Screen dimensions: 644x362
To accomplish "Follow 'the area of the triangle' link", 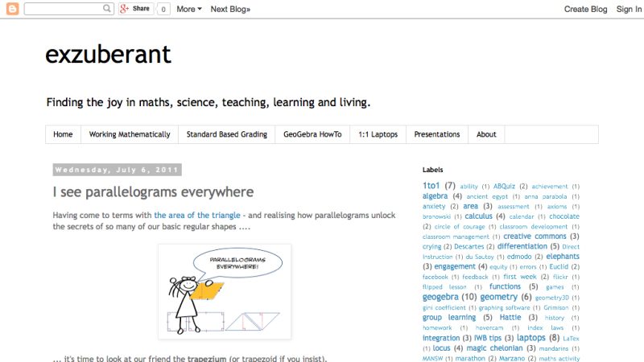I will [x=196, y=216].
